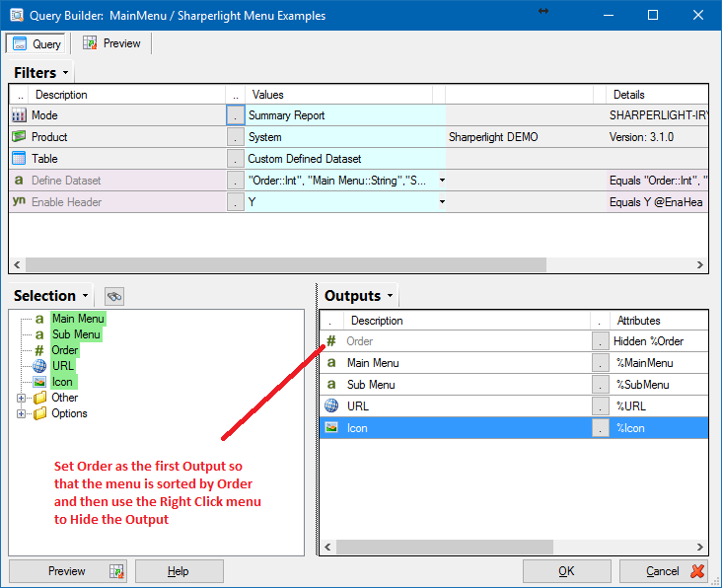Click the attributes dot button in URL output row
Screen dimensions: 722x588
coord(600,406)
